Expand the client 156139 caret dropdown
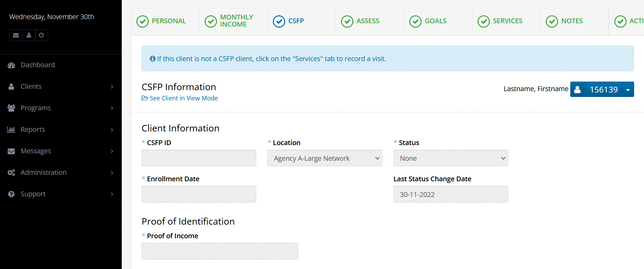This screenshot has height=269, width=644. coord(628,89)
